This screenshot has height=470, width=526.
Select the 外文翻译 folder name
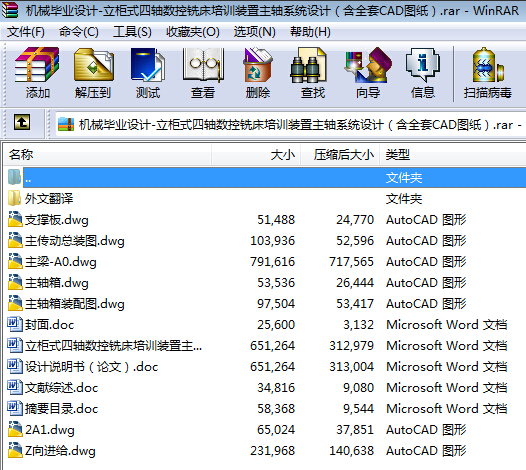click(49, 199)
